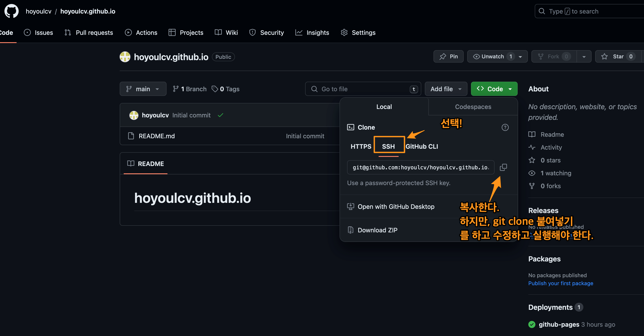The image size is (644, 336).
Task: Open the README.md file
Action: pos(157,136)
